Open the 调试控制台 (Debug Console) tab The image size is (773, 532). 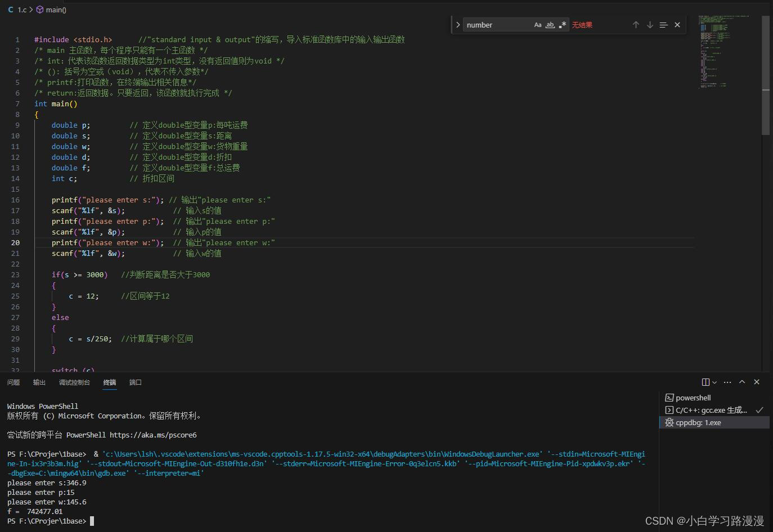click(x=74, y=382)
